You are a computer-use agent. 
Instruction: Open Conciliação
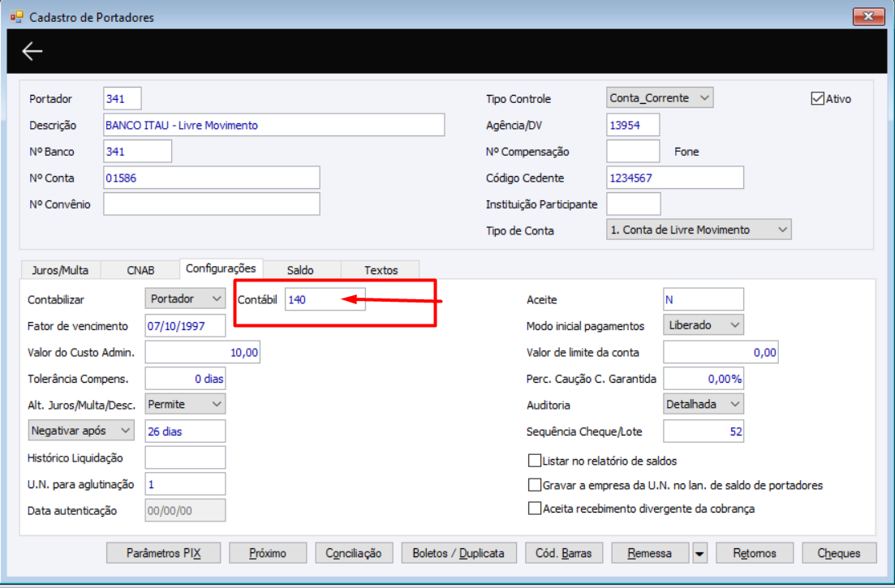pyautogui.click(x=354, y=553)
